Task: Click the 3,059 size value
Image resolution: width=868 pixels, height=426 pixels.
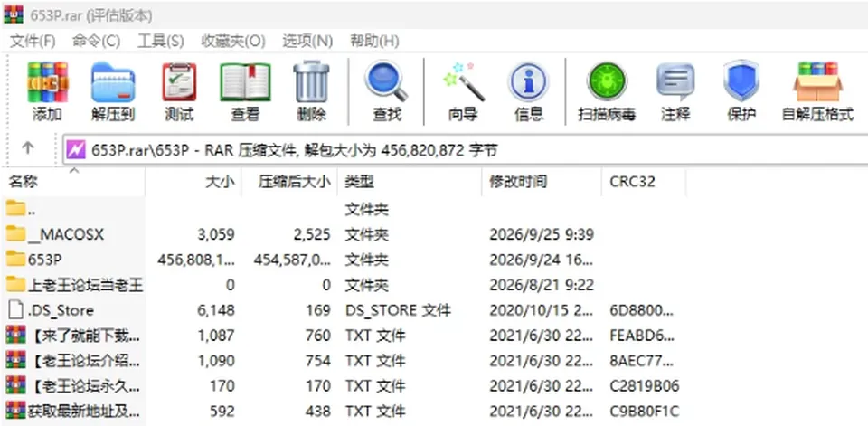Action: pos(216,234)
